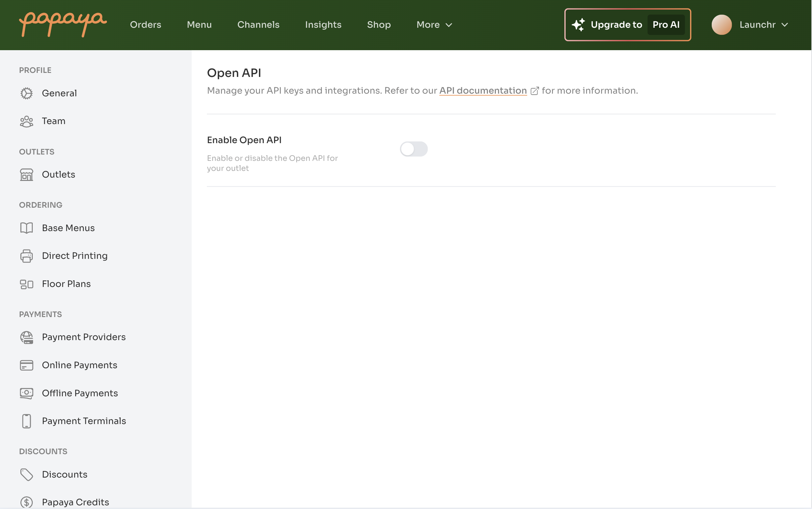The height and width of the screenshot is (509, 812).
Task: Open the API documentation link
Action: tap(483, 91)
